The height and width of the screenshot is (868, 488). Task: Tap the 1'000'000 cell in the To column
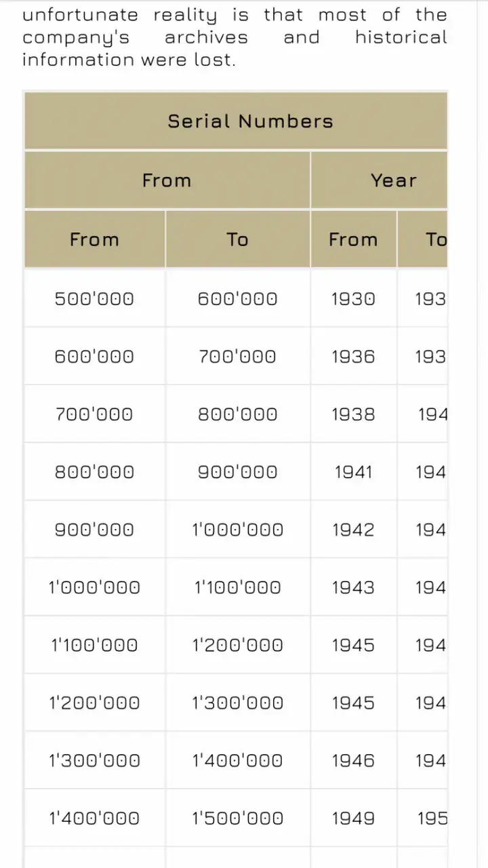click(238, 530)
